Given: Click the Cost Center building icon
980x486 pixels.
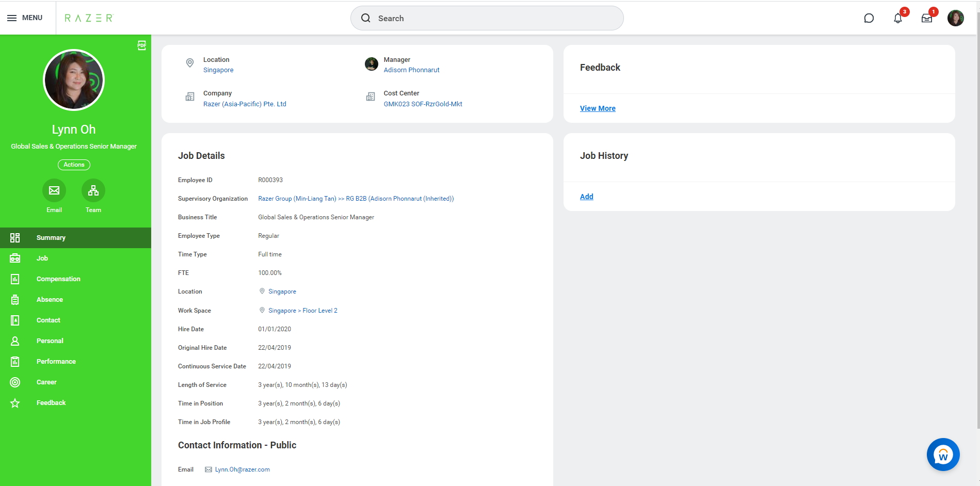Looking at the screenshot, I should click(371, 96).
